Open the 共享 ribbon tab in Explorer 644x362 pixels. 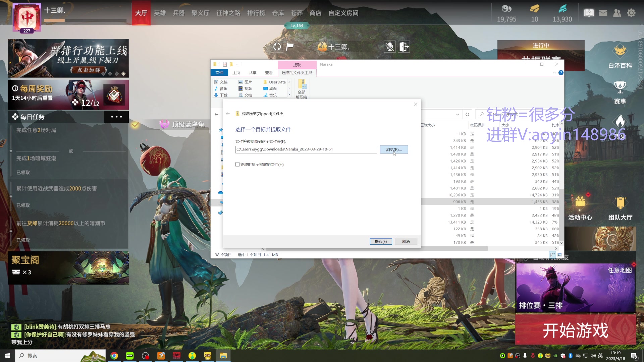[253, 73]
